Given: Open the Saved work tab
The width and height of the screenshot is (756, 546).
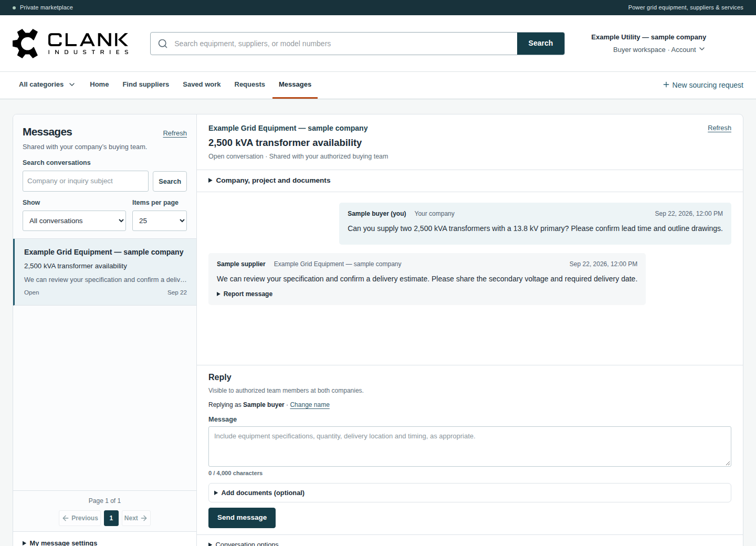Looking at the screenshot, I should coord(202,85).
